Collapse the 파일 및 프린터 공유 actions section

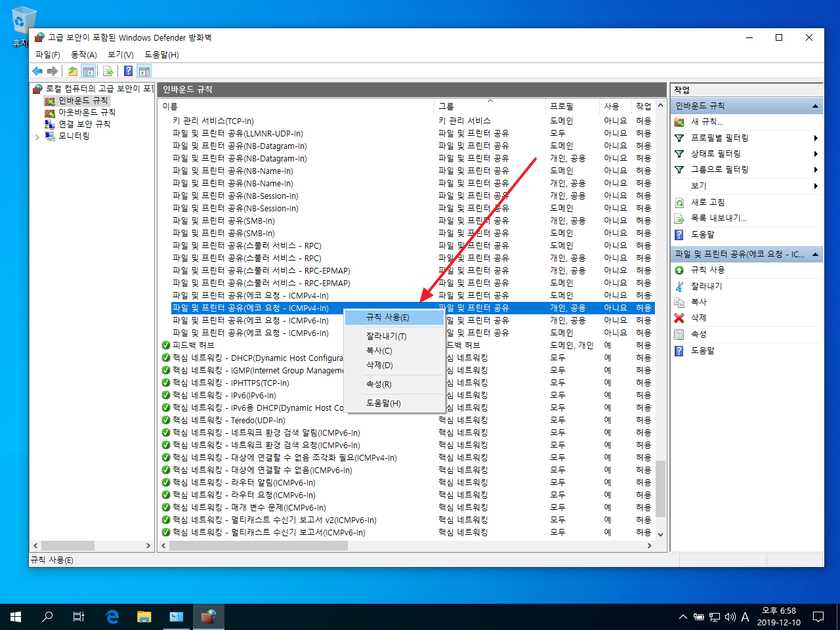(x=815, y=255)
